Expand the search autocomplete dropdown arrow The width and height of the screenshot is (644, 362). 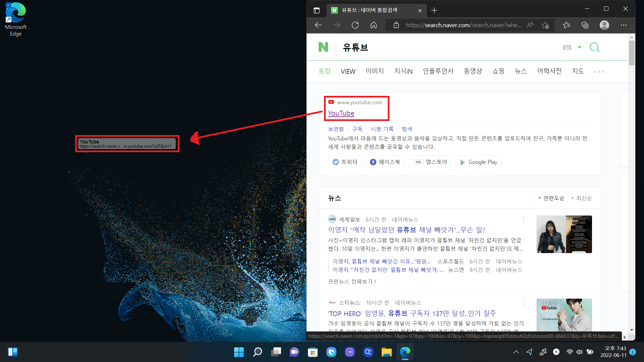click(579, 47)
